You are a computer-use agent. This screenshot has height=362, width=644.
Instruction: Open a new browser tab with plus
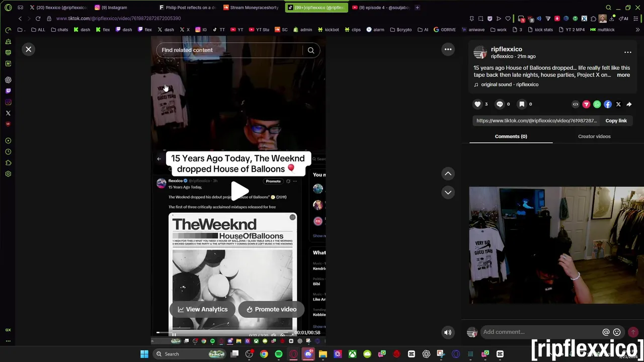pyautogui.click(x=417, y=8)
